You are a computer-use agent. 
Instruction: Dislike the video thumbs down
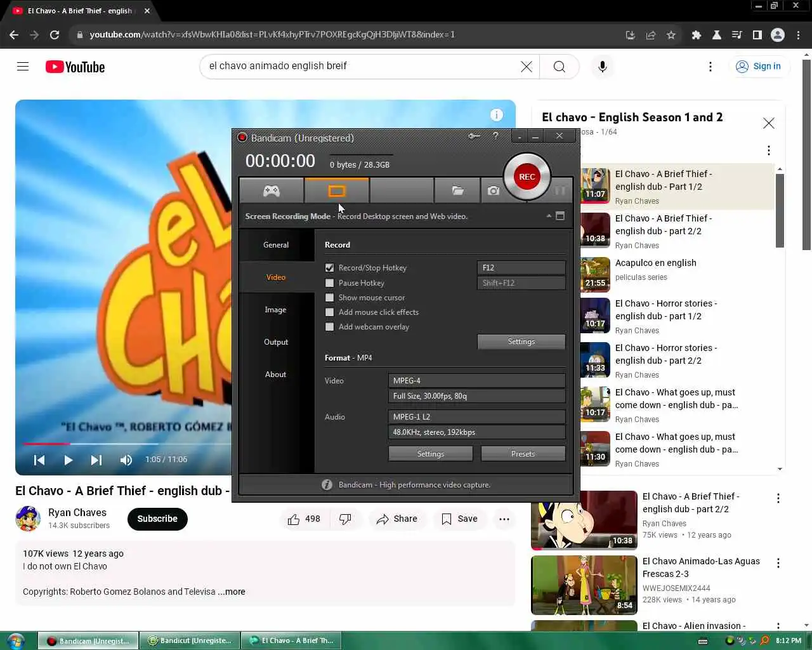click(x=345, y=519)
